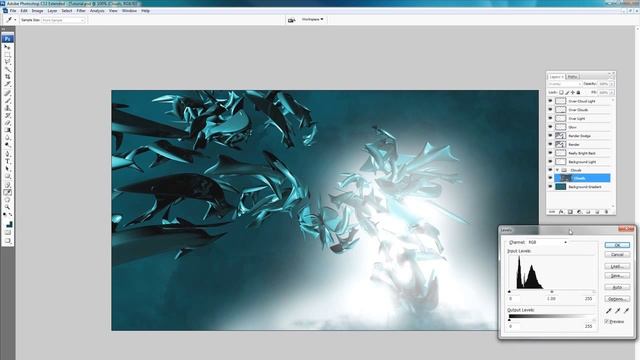Click the output black level slider

[x=509, y=320]
